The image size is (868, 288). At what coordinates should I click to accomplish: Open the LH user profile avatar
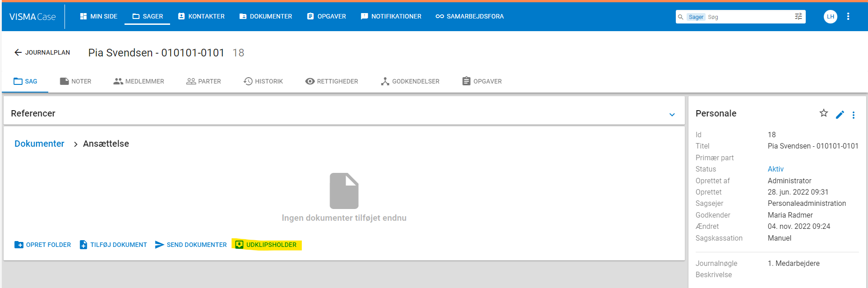point(830,17)
